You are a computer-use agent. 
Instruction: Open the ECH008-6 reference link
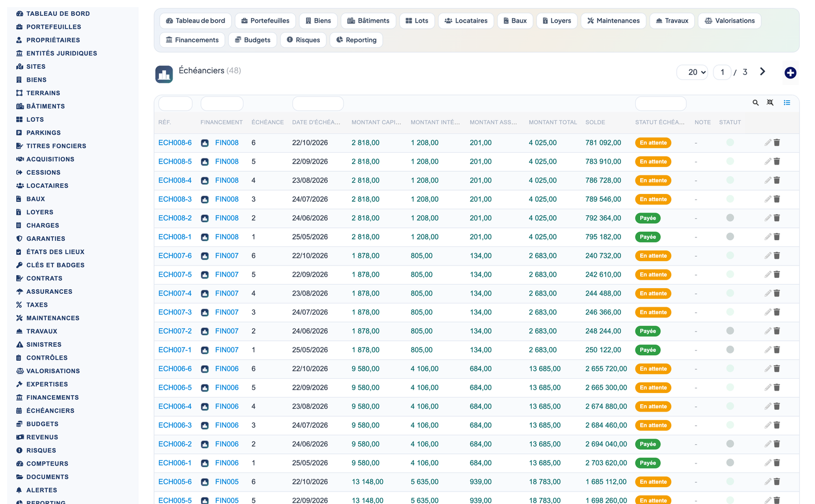tap(175, 143)
